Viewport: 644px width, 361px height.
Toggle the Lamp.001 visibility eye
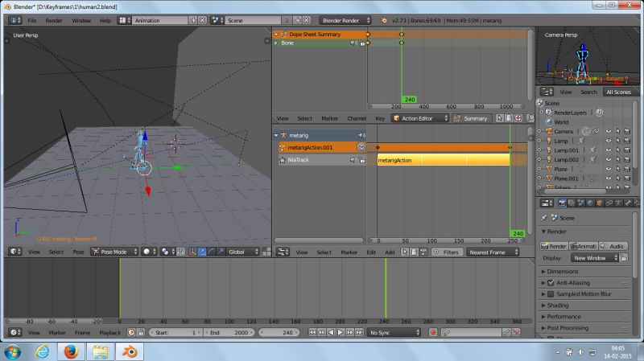(609, 150)
